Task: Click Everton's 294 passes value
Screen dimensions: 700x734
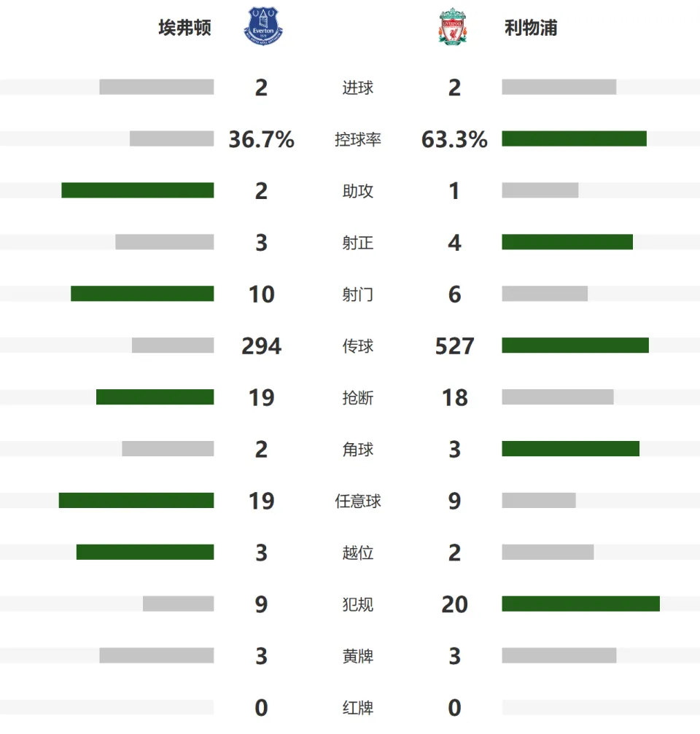Action: point(261,346)
